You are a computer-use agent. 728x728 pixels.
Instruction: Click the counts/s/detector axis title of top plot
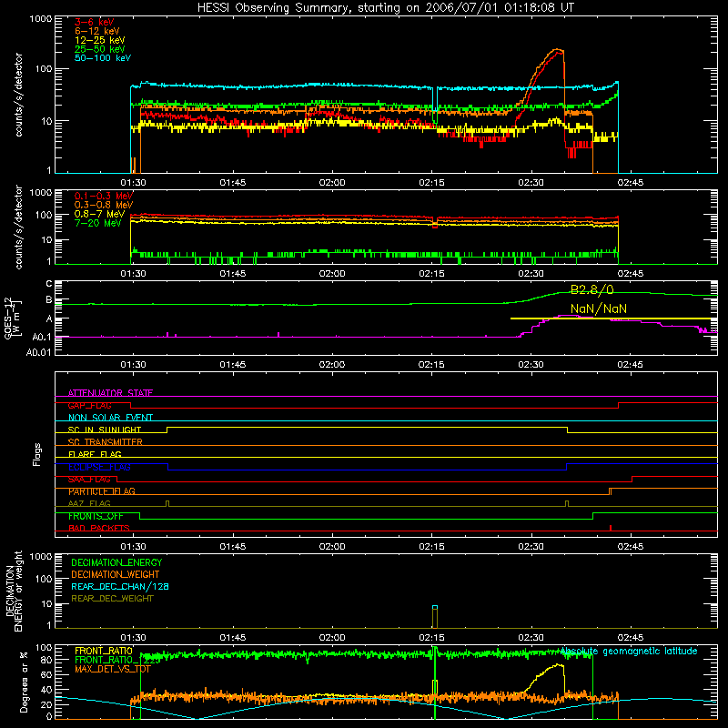tap(18, 95)
